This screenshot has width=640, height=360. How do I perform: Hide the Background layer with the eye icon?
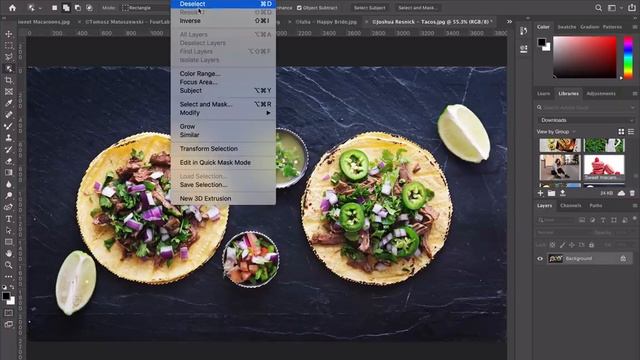pos(540,258)
